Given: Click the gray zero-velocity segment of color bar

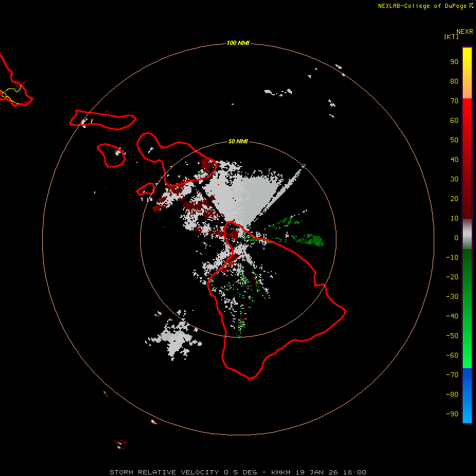Looking at the screenshot, I should 467,234.
